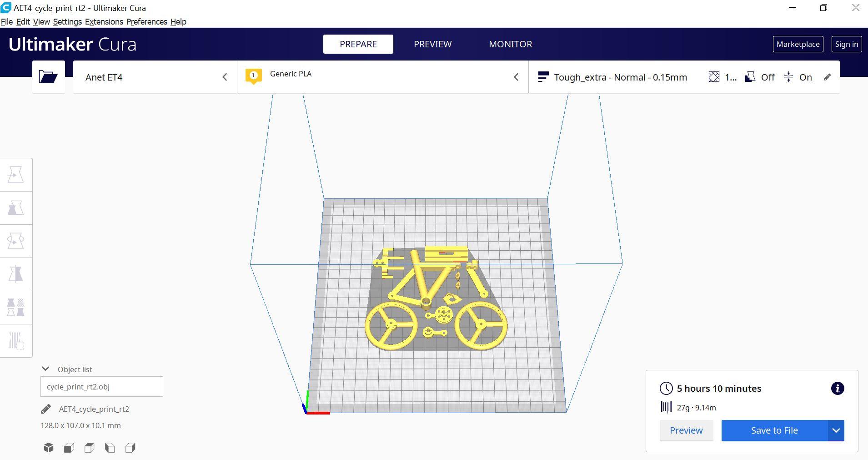The width and height of the screenshot is (868, 460).
Task: Switch to the PREVIEW stage tab
Action: (433, 44)
